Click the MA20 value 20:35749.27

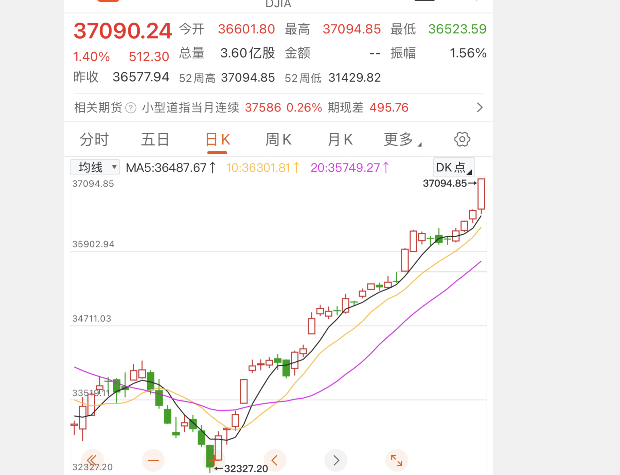pos(350,168)
